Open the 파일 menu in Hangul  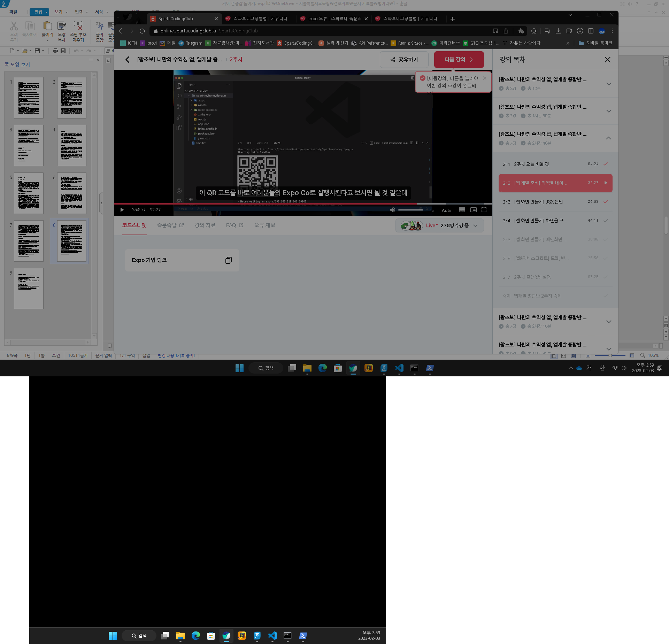point(13,12)
